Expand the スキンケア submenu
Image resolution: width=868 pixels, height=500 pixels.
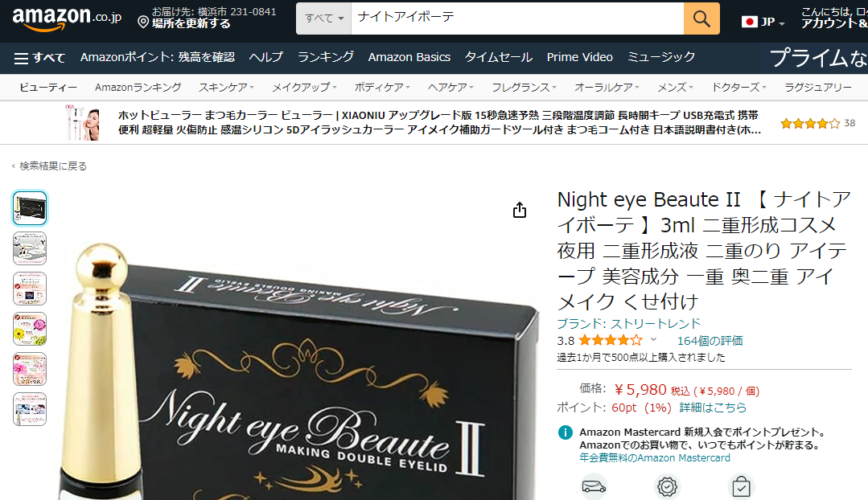point(226,88)
